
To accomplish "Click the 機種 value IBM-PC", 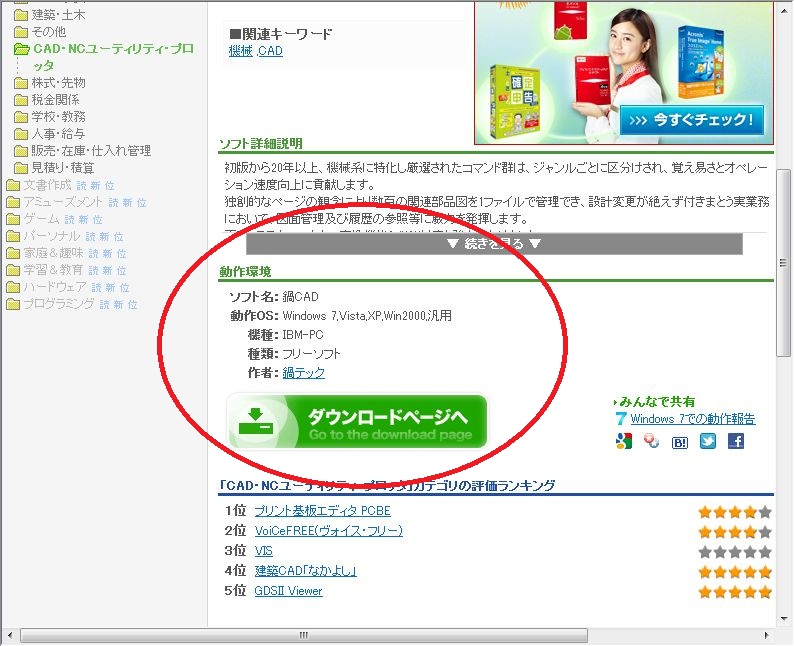I will [x=303, y=335].
